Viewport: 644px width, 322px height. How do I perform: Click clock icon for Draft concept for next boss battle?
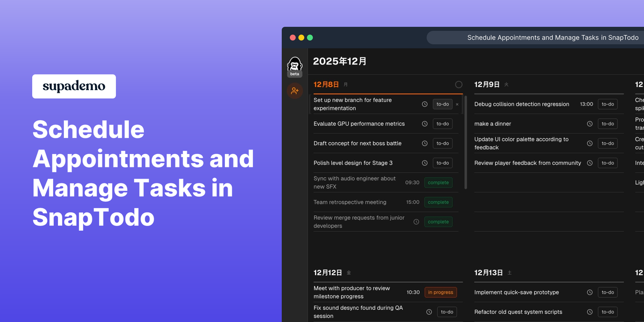(x=425, y=143)
